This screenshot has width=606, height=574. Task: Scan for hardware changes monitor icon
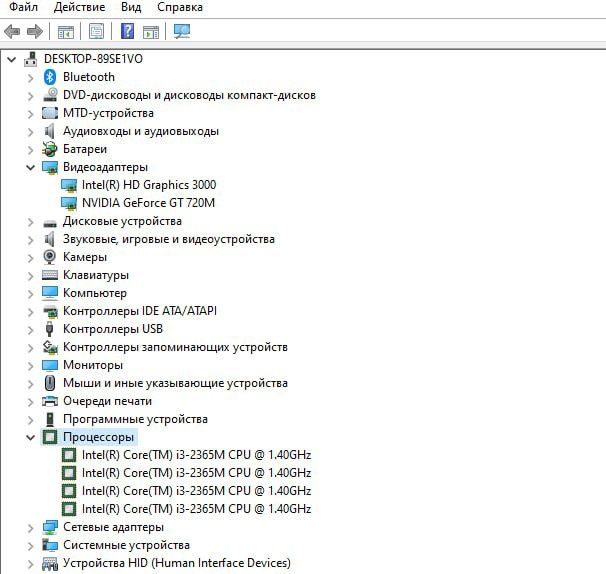click(x=182, y=31)
